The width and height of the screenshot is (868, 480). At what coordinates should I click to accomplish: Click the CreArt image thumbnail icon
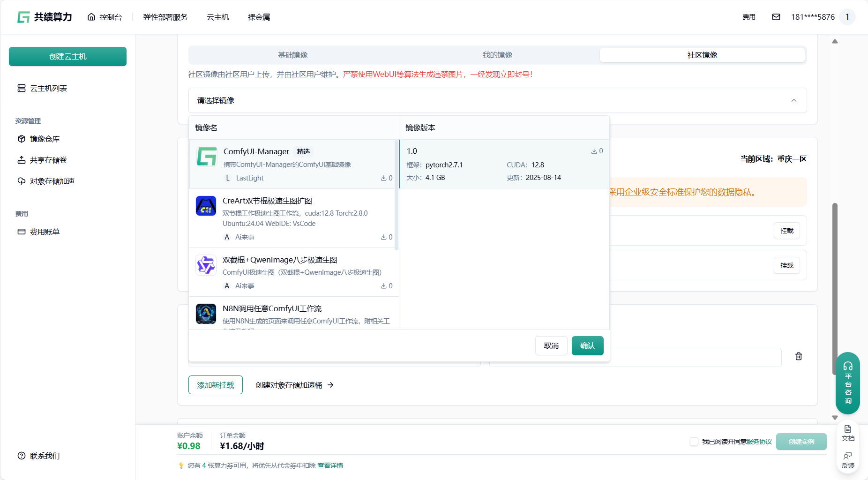click(206, 206)
